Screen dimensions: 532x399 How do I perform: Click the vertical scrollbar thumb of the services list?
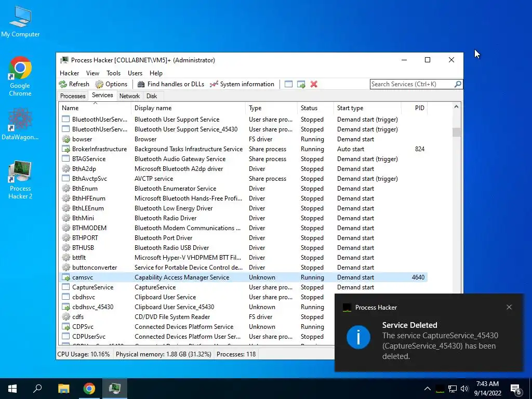(x=456, y=132)
